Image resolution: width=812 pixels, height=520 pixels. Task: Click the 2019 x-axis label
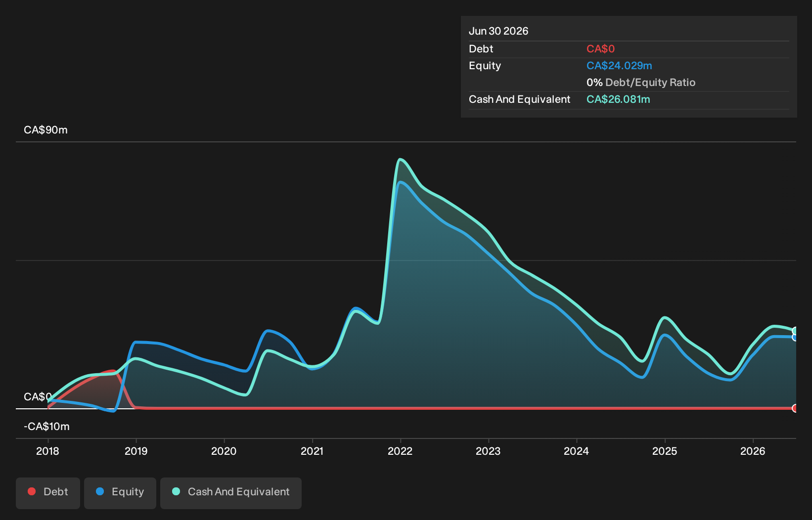coord(136,451)
